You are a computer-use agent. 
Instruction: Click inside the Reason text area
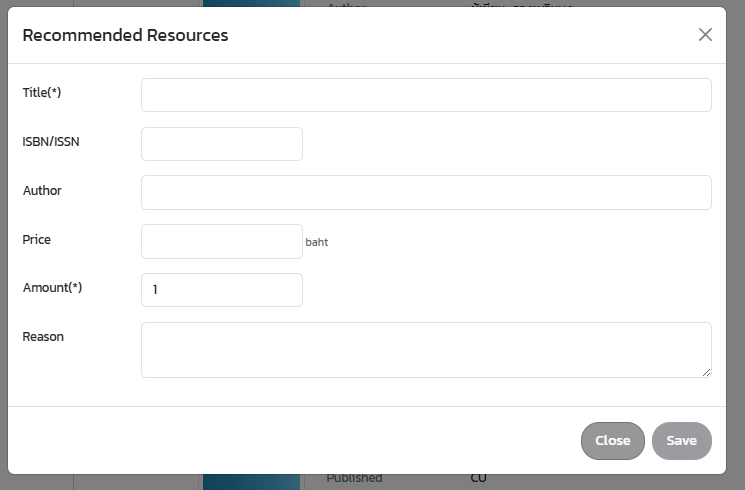pyautogui.click(x=426, y=349)
